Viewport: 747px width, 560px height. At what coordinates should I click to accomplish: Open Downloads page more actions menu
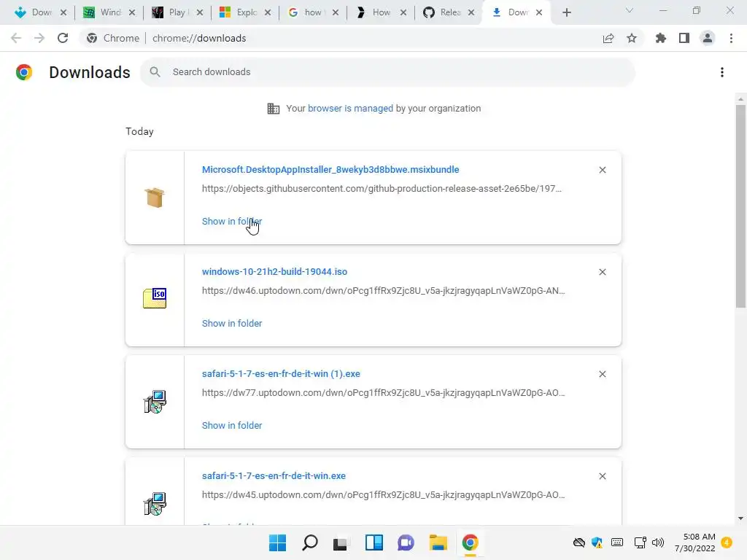(x=722, y=72)
